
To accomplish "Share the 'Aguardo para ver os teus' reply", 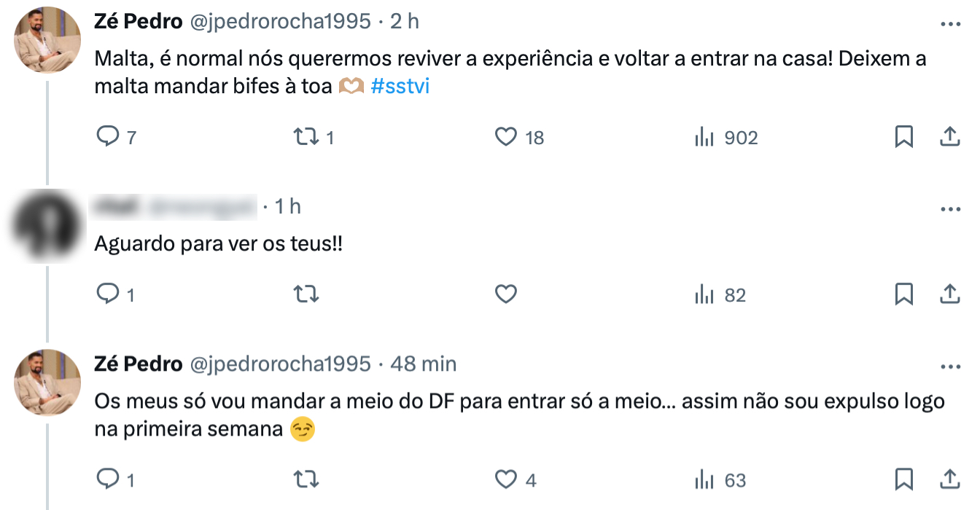I will 950,294.
